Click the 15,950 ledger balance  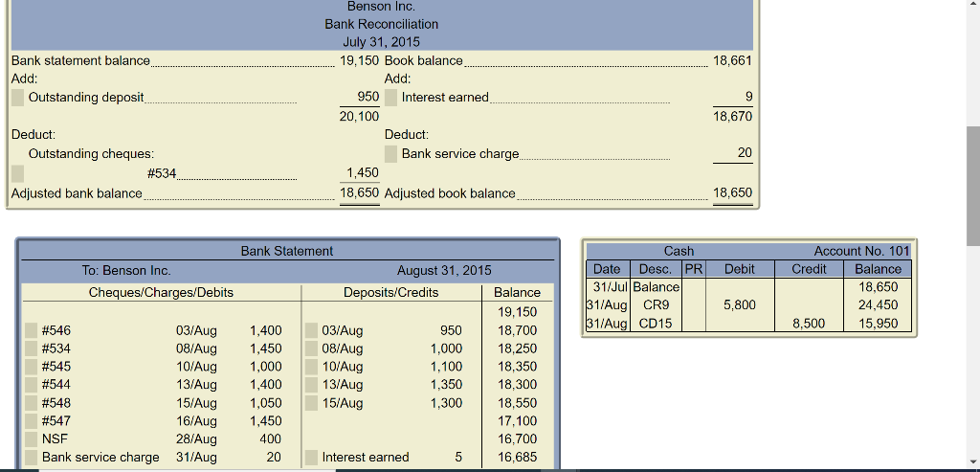click(x=879, y=324)
